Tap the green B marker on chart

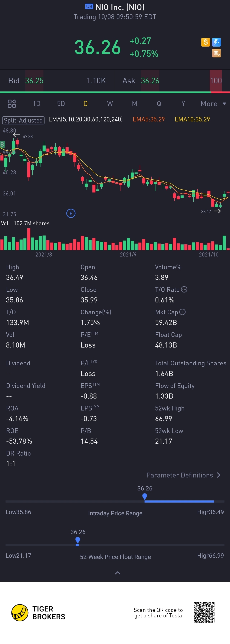point(2,144)
